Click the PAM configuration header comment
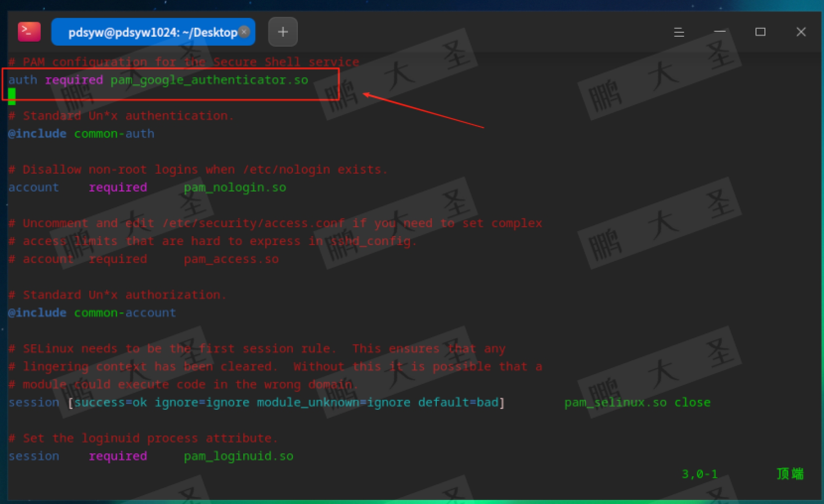The height and width of the screenshot is (504, 824). coord(184,62)
